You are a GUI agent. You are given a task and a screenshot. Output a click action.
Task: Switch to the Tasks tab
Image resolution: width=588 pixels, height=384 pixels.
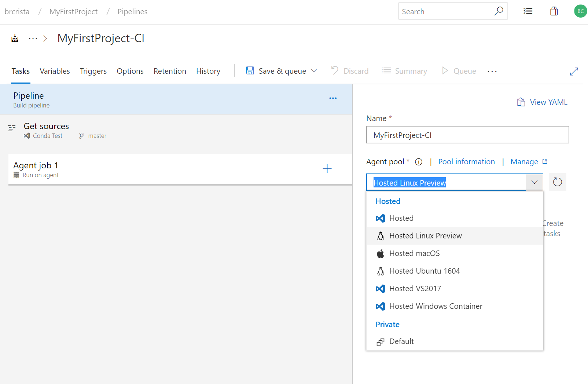pyautogui.click(x=21, y=71)
